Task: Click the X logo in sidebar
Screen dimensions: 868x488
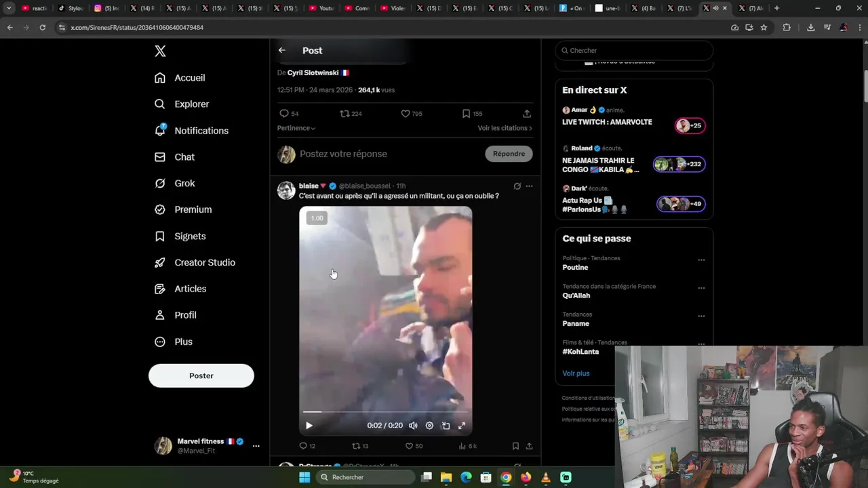Action: click(x=160, y=51)
